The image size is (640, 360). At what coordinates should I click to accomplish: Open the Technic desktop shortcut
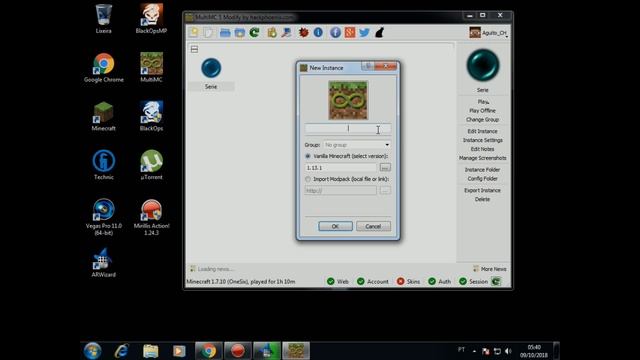(104, 165)
